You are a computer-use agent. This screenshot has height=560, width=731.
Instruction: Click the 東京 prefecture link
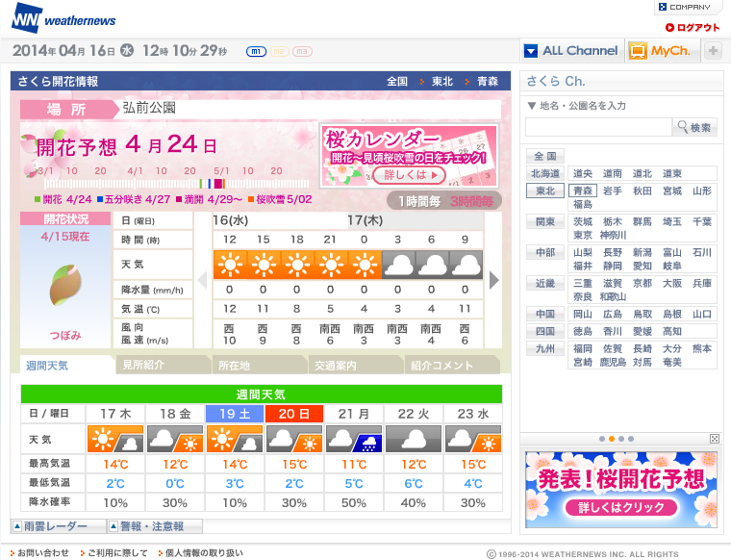pos(582,235)
